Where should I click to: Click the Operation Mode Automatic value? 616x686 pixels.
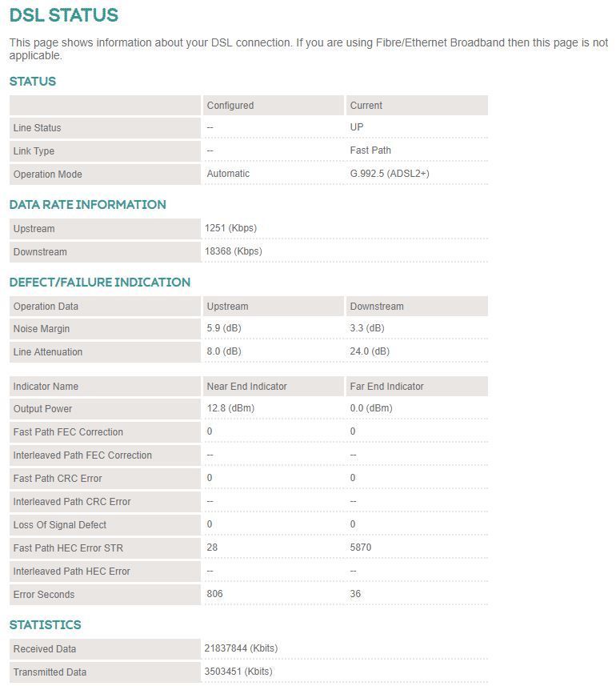[x=228, y=173]
